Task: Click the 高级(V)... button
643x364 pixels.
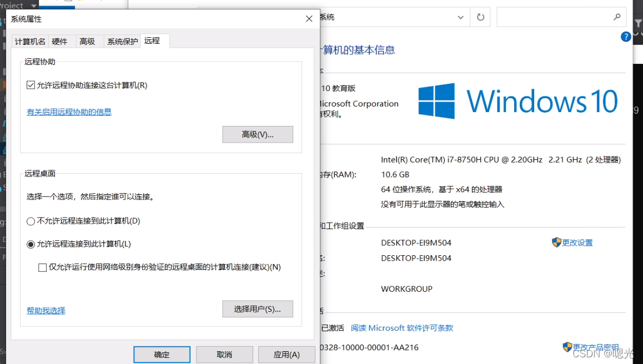Action: (258, 134)
